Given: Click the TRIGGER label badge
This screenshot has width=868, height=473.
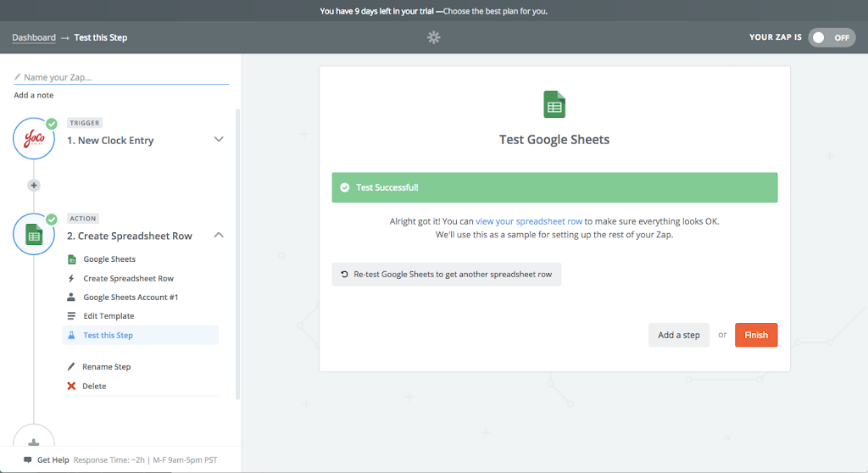Looking at the screenshot, I should tap(85, 123).
